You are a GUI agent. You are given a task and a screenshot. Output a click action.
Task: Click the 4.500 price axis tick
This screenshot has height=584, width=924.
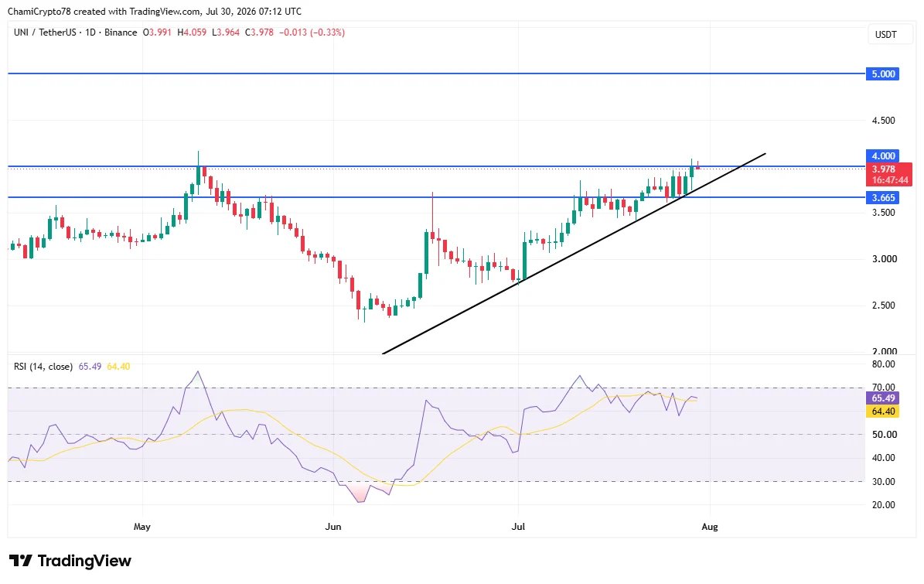(x=883, y=120)
